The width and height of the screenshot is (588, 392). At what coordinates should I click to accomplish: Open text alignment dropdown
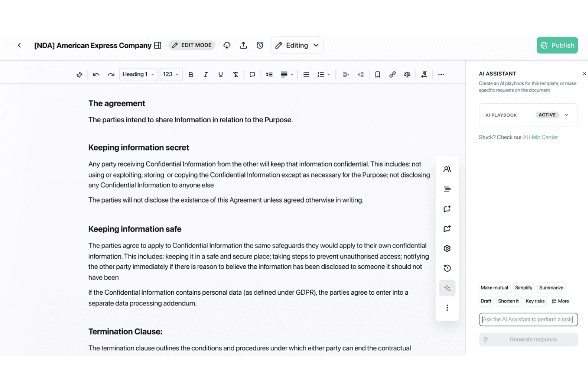point(287,74)
